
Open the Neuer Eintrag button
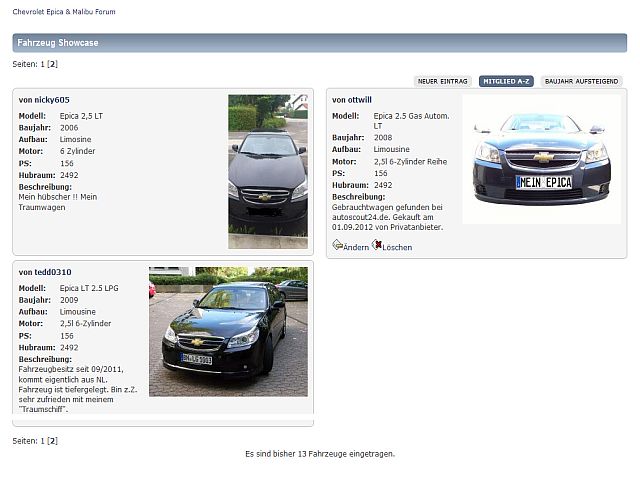click(442, 81)
